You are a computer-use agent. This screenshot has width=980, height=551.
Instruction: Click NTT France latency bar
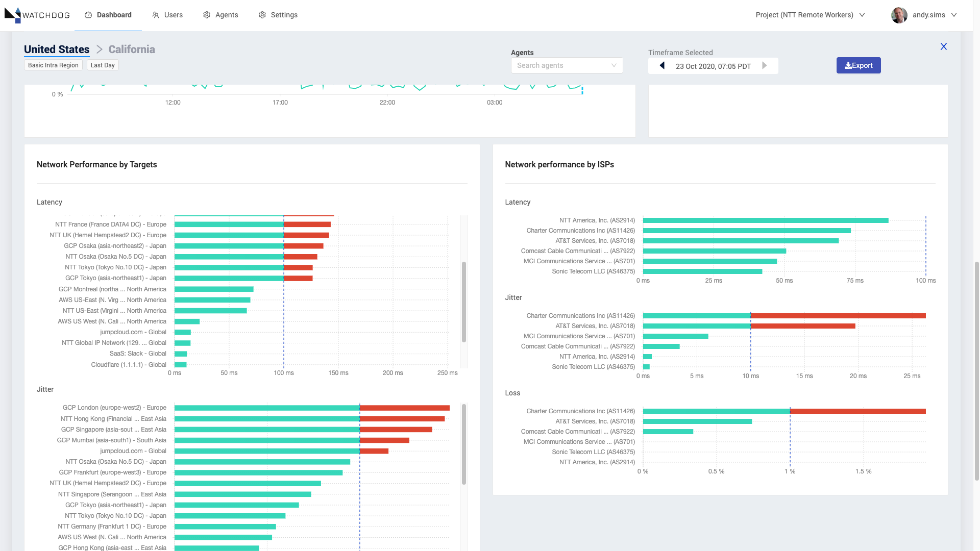253,224
